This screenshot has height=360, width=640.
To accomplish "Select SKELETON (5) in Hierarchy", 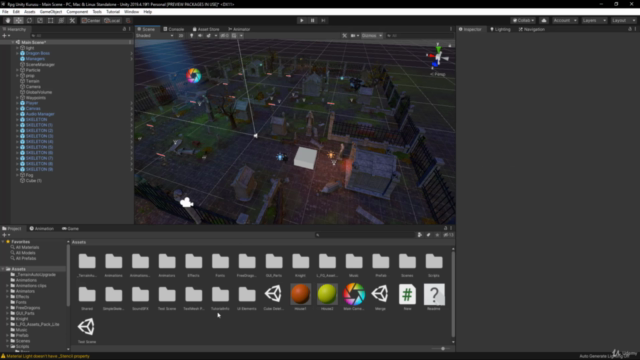I will pos(39,147).
